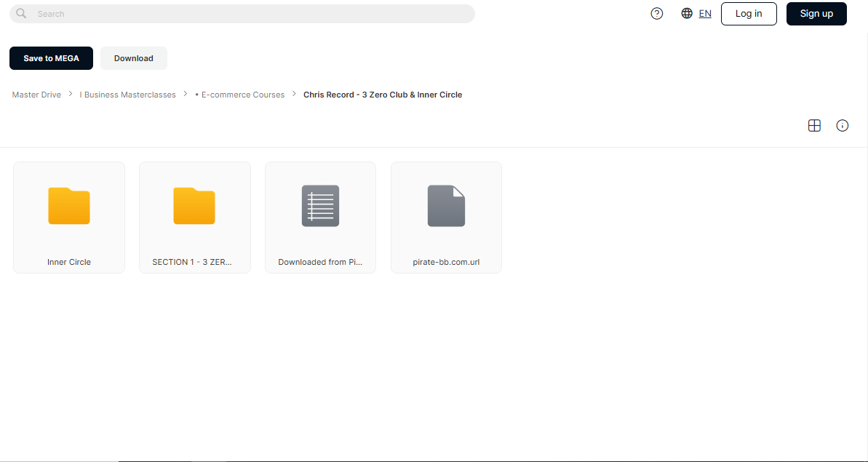Click the Download button

point(133,58)
